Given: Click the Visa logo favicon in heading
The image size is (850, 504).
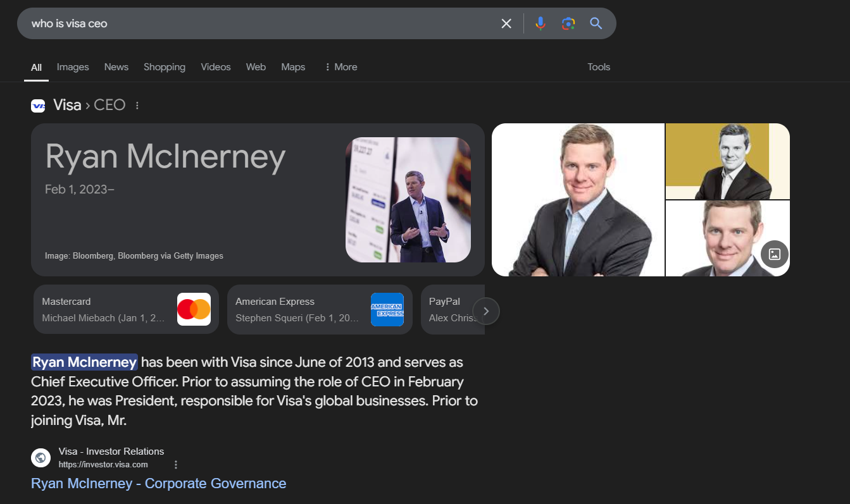Looking at the screenshot, I should (38, 106).
